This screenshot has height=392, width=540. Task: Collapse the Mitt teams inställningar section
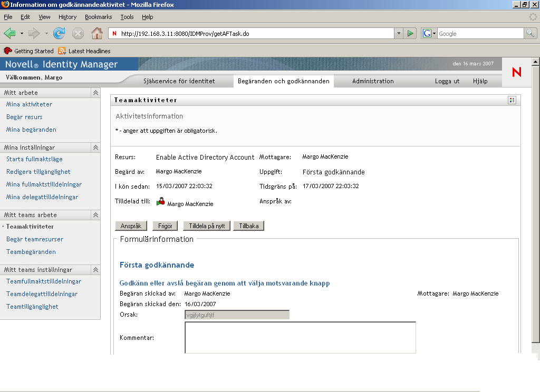coord(96,270)
